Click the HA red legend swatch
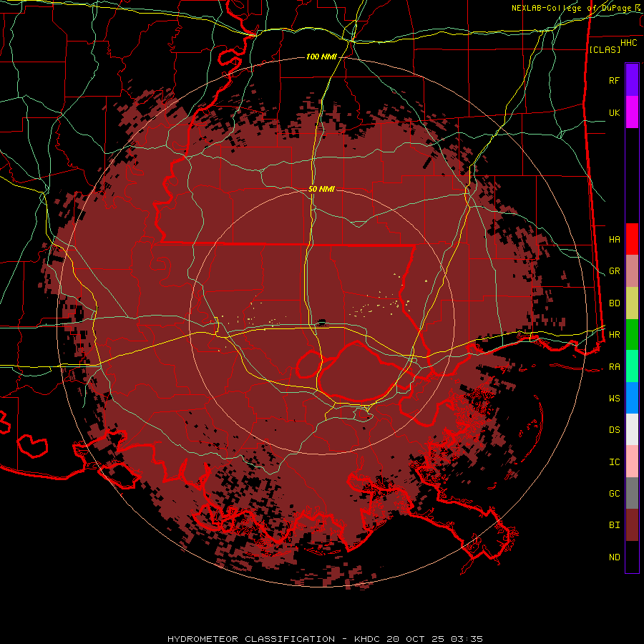 pos(632,239)
